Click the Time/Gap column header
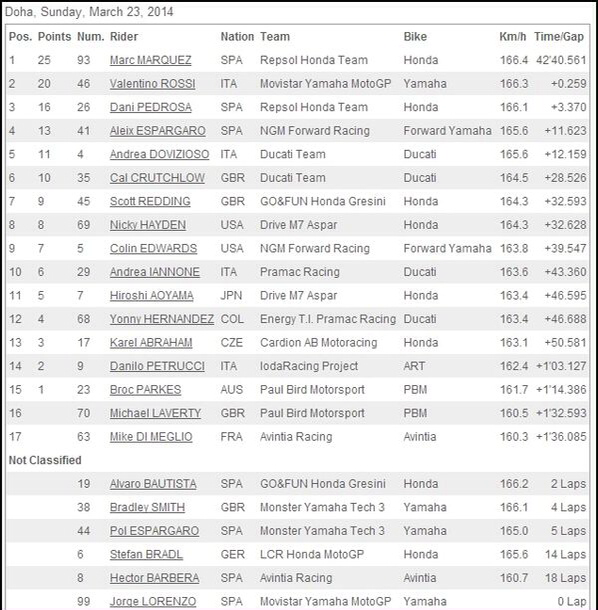The image size is (598, 610). click(x=559, y=37)
